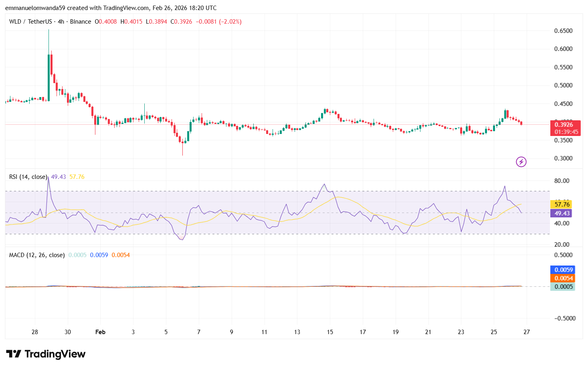Click the blue 0.0059 MACD value label
Image resolution: width=588 pixels, height=369 pixels.
tap(562, 270)
